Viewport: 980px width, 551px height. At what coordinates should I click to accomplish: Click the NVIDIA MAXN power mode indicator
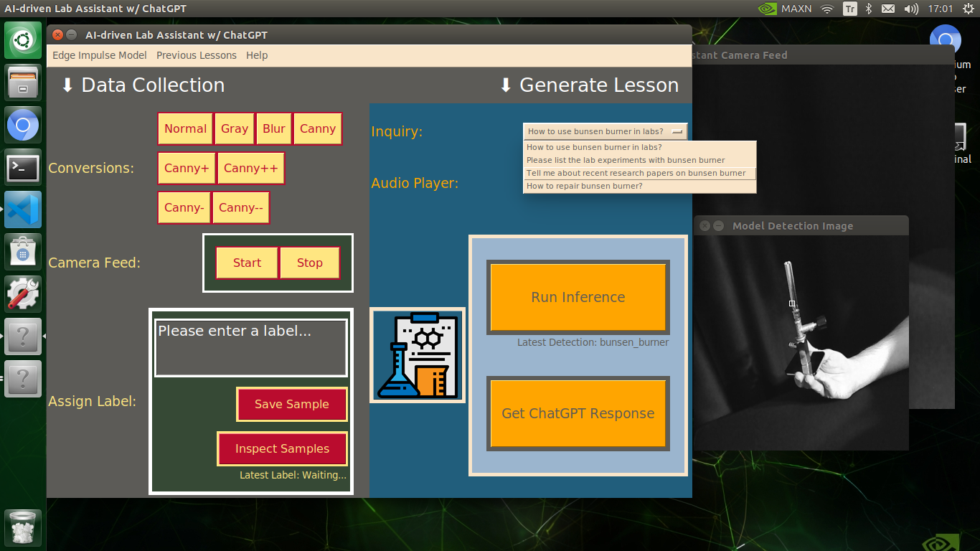pos(785,9)
